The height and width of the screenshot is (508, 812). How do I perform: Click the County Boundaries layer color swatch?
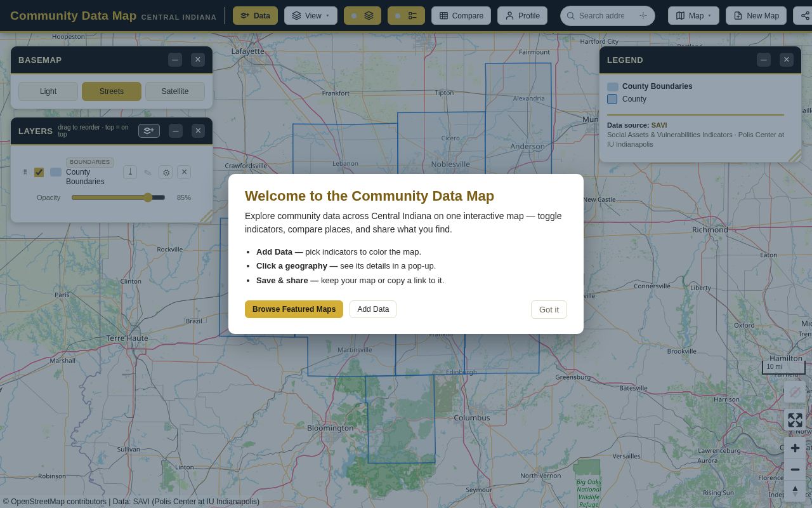56,172
